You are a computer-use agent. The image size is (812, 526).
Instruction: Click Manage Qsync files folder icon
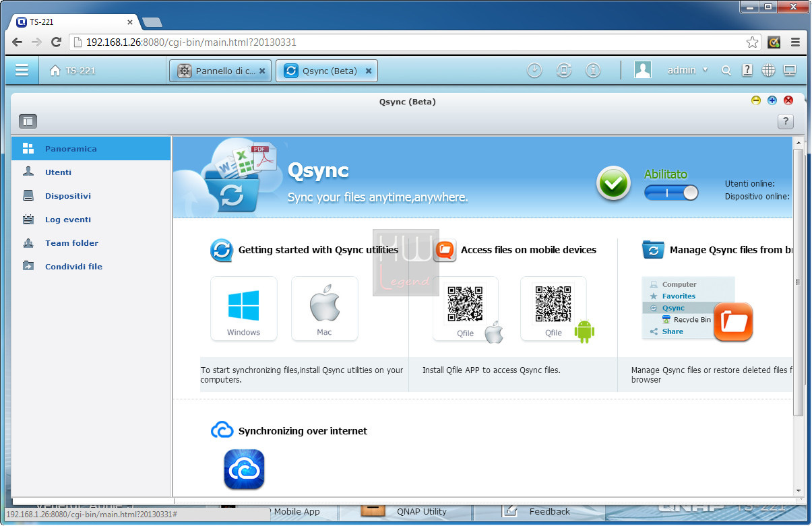pyautogui.click(x=653, y=250)
